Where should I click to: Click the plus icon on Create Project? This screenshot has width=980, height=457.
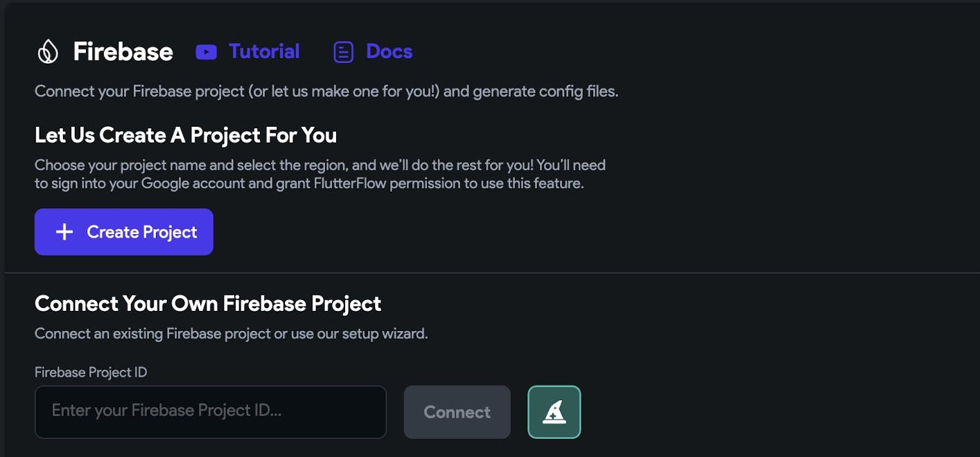64,232
